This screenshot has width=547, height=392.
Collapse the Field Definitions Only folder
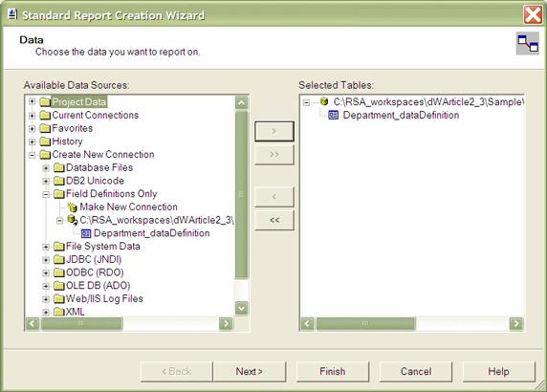(46, 194)
